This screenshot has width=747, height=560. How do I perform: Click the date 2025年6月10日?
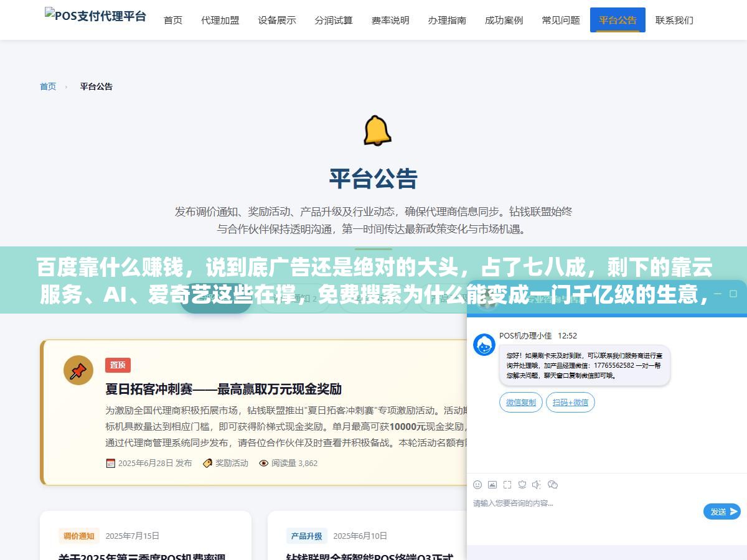[360, 536]
